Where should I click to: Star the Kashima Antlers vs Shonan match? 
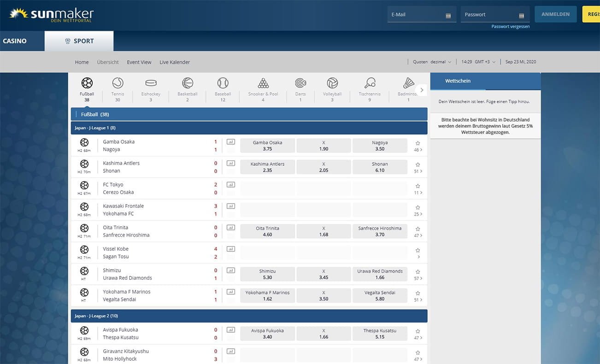point(418,164)
